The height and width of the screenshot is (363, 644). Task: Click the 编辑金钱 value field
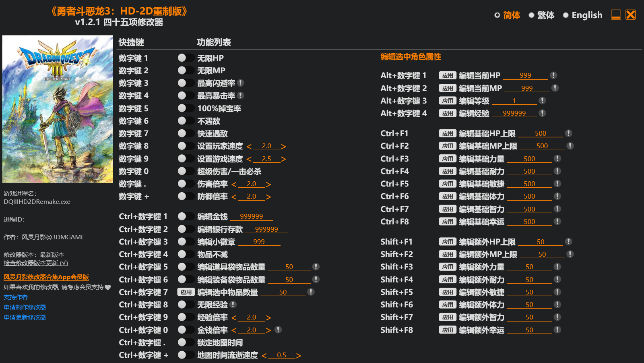pyautogui.click(x=252, y=216)
